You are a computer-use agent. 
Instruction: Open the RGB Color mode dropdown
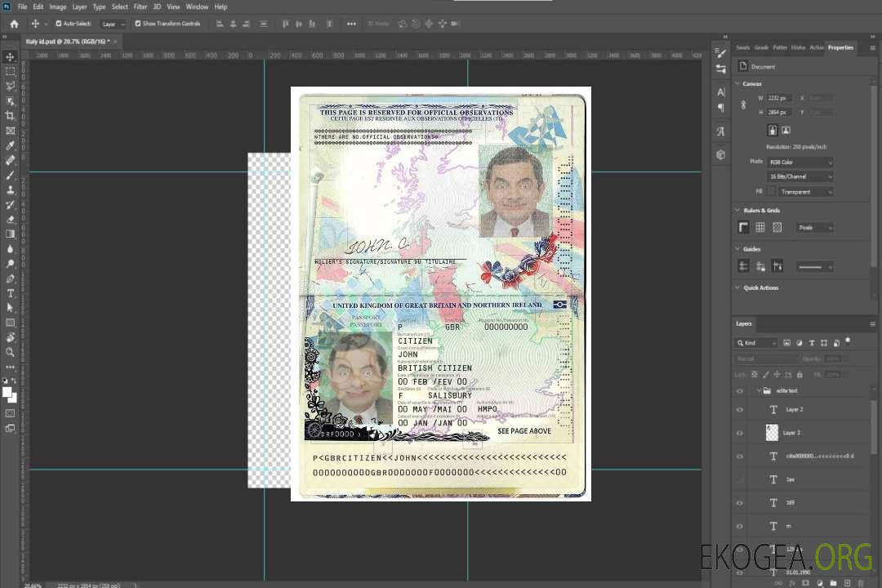(x=800, y=162)
